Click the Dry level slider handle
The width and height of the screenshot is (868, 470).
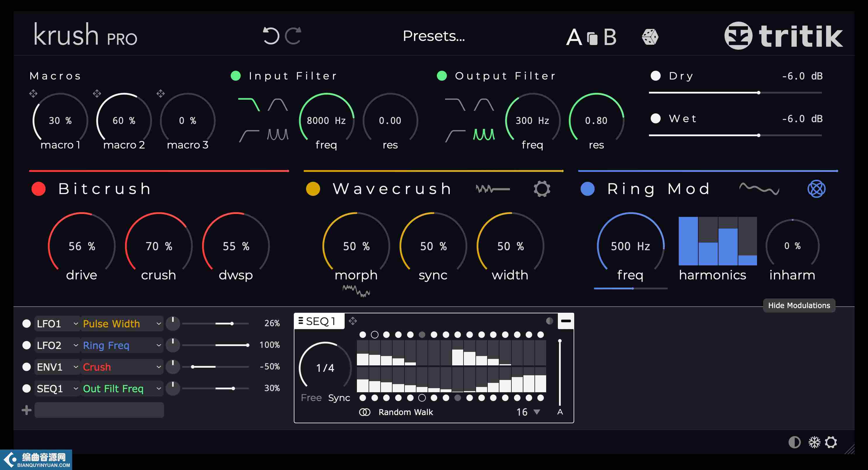click(758, 93)
